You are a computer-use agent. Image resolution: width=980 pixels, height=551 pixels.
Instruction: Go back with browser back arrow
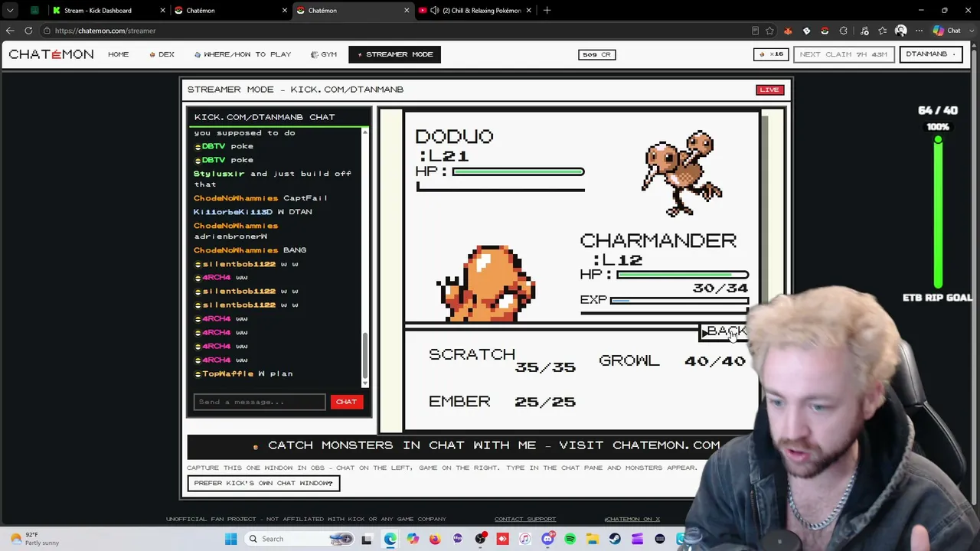click(10, 31)
